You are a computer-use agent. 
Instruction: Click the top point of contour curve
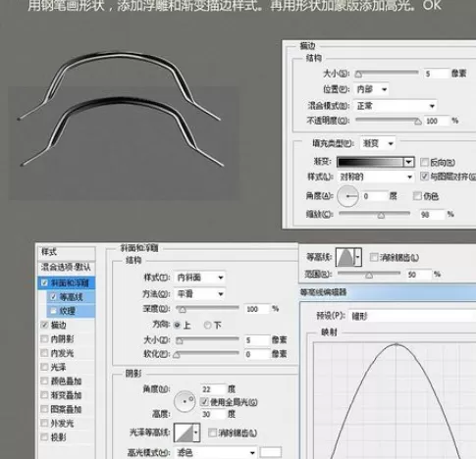point(397,344)
